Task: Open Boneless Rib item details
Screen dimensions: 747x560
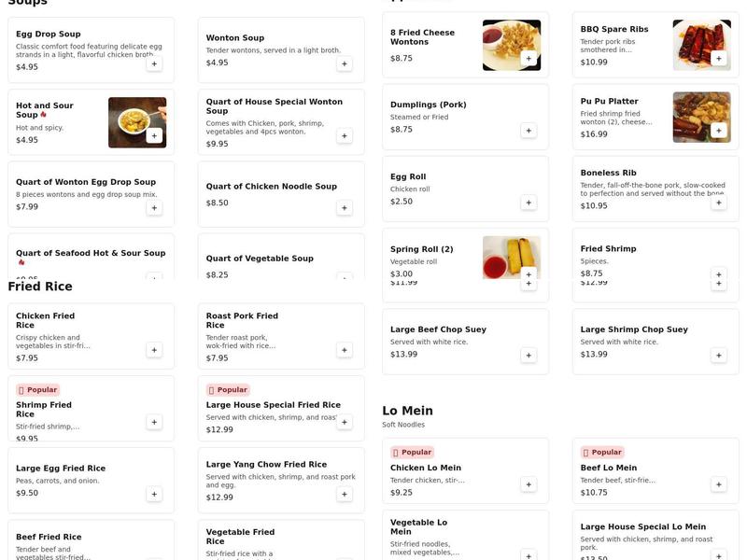Action: click(x=608, y=173)
